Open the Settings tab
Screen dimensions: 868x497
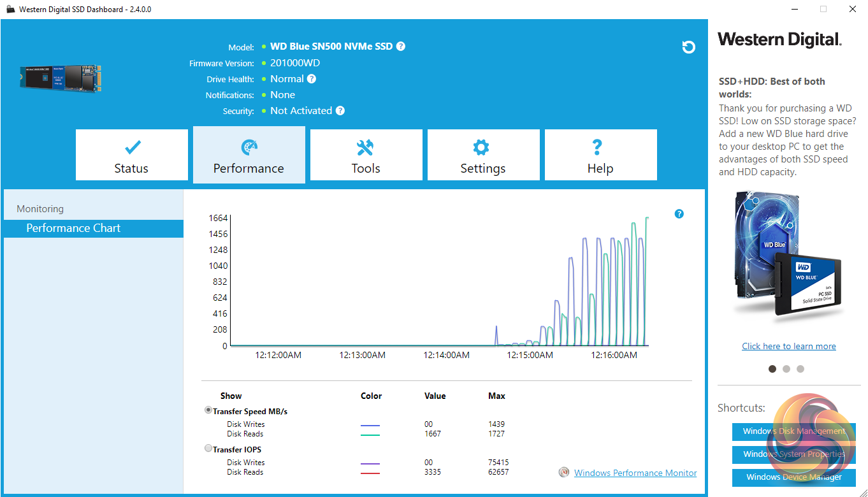pyautogui.click(x=483, y=155)
